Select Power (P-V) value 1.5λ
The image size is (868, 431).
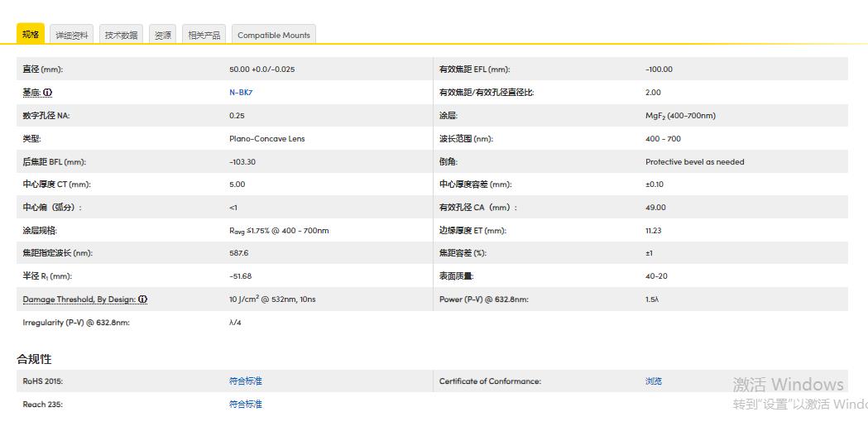(651, 299)
